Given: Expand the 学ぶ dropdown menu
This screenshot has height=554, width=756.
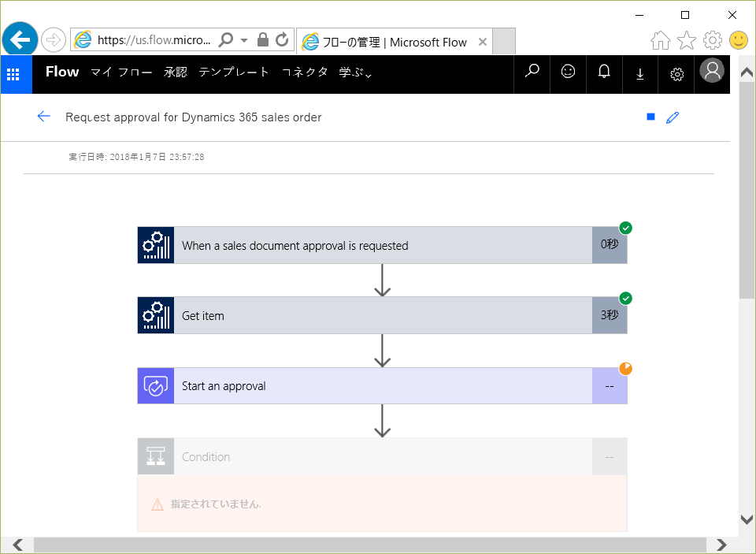Looking at the screenshot, I should 355,73.
